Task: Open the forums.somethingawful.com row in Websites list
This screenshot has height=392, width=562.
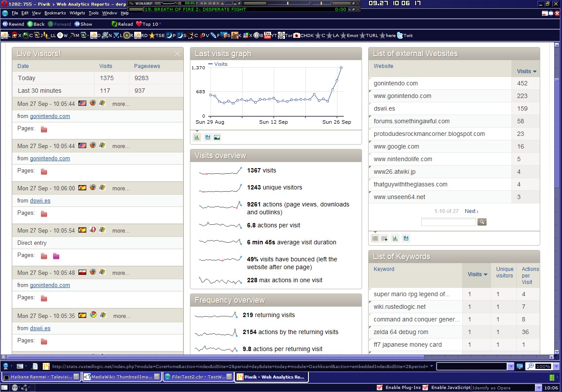Action: (411, 121)
